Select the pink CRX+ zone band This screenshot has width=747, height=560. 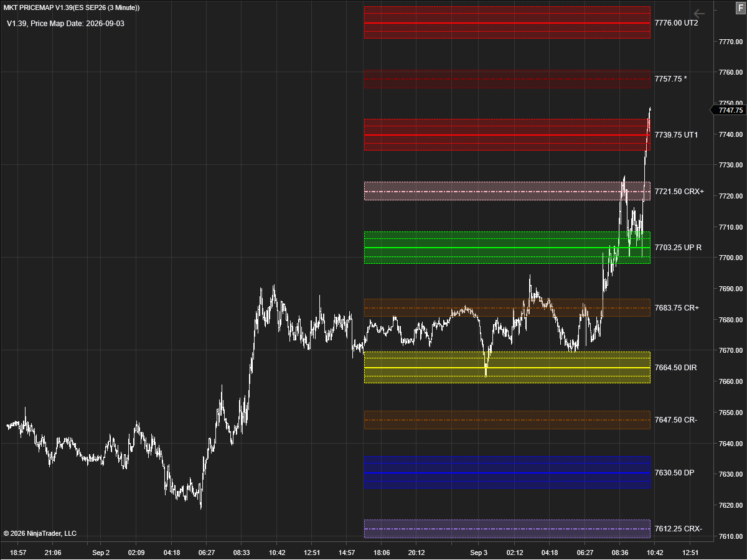point(507,191)
